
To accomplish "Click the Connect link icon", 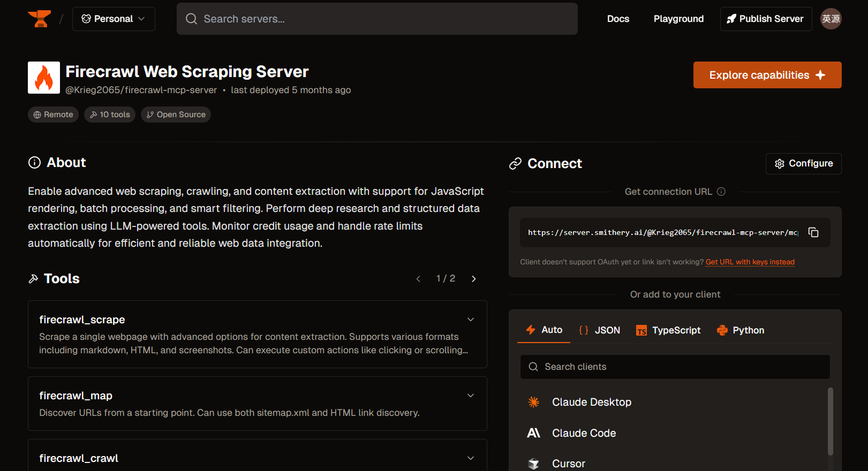I will 515,164.
